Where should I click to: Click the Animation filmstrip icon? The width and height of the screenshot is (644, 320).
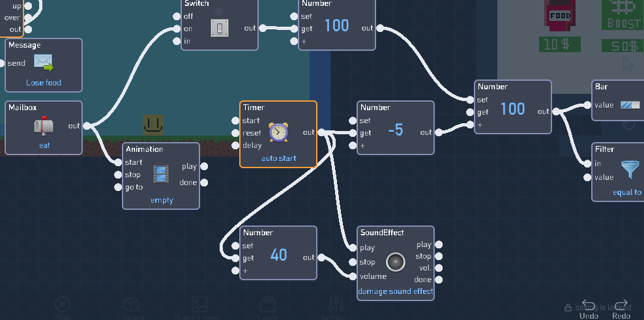coord(161,174)
